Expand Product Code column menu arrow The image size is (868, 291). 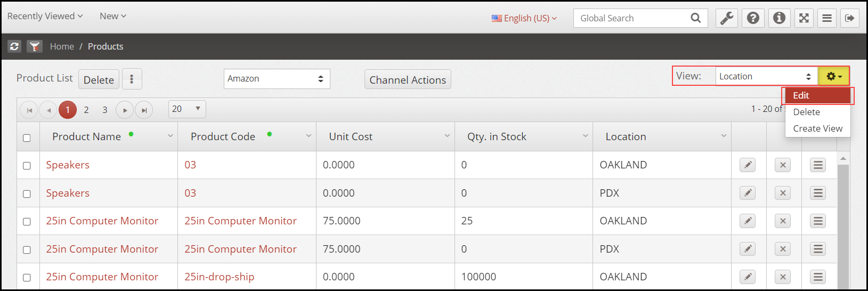[309, 136]
